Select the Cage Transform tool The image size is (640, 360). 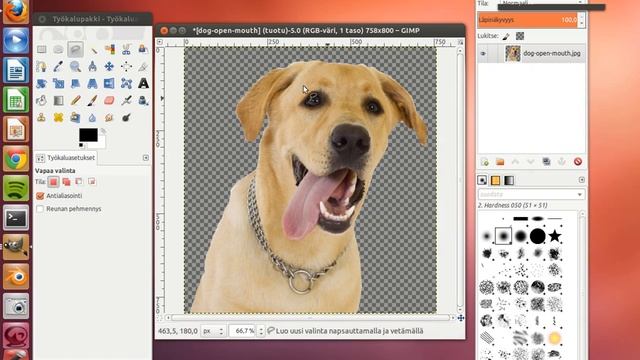coord(126,83)
